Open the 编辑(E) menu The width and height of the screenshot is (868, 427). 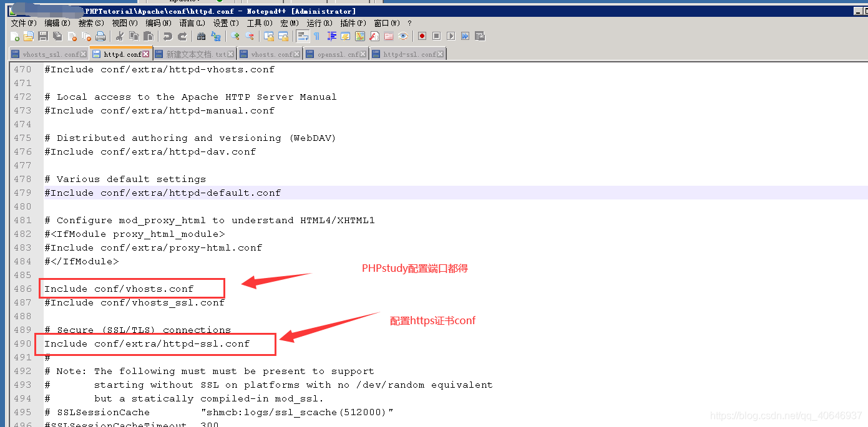point(57,23)
